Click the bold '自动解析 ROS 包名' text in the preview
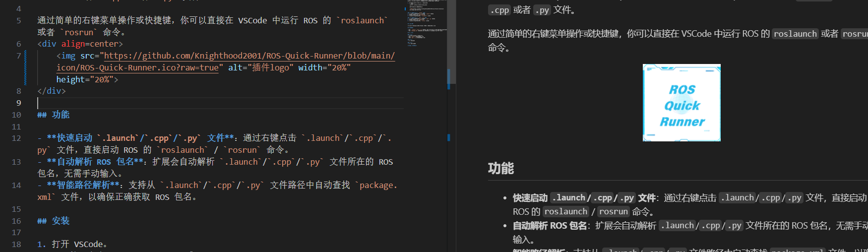The width and height of the screenshot is (868, 252). [x=550, y=226]
